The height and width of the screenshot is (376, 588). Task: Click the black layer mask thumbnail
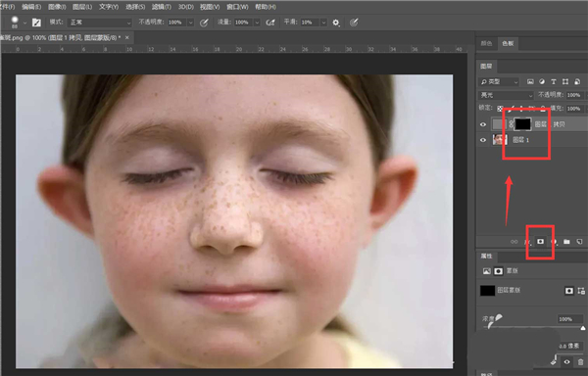coord(522,124)
